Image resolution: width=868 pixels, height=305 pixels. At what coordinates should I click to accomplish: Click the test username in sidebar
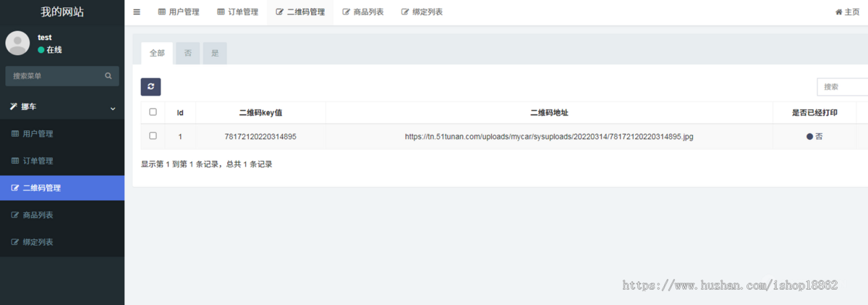tap(45, 37)
